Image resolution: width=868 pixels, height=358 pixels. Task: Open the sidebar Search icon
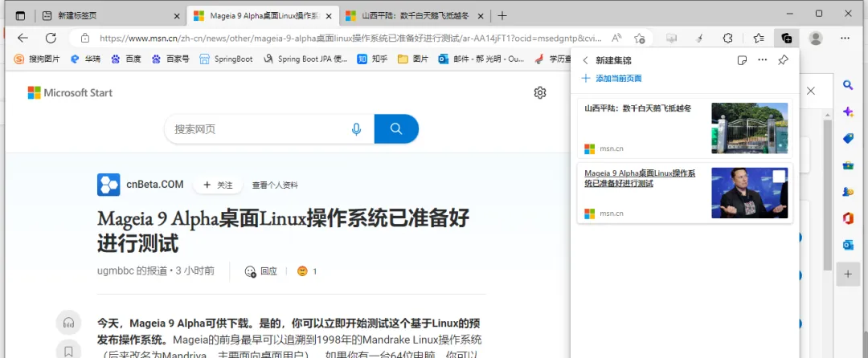(x=848, y=84)
